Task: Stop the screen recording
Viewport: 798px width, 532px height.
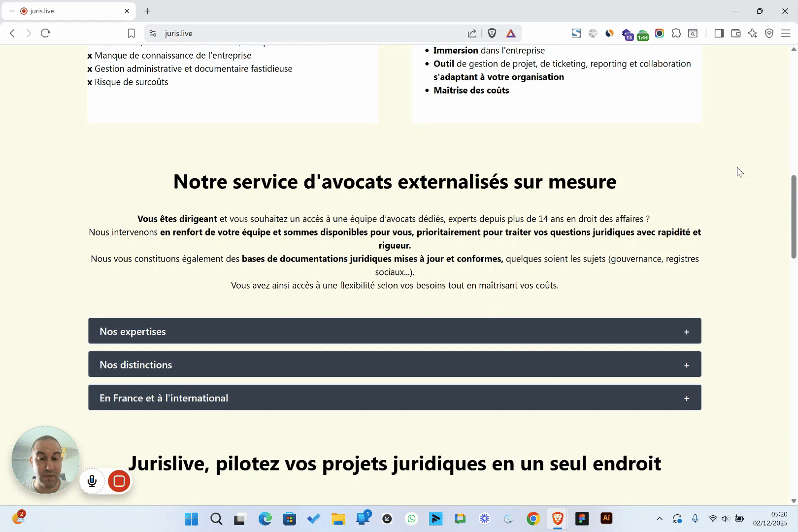Action: pyautogui.click(x=119, y=481)
